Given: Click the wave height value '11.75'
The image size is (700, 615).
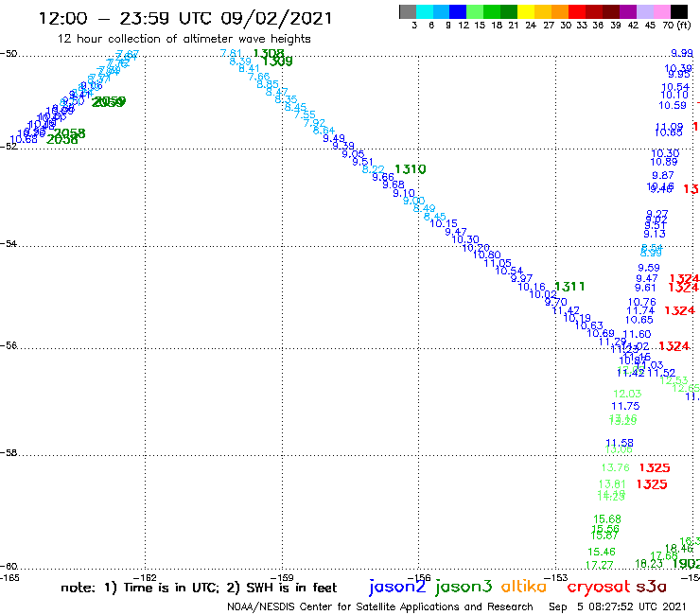Looking at the screenshot, I should [625, 406].
